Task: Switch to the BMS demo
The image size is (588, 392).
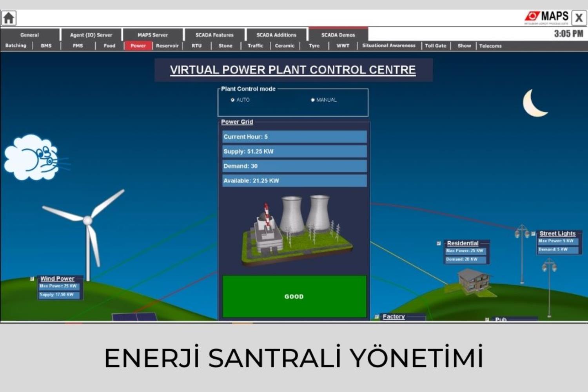Action: pyautogui.click(x=46, y=45)
